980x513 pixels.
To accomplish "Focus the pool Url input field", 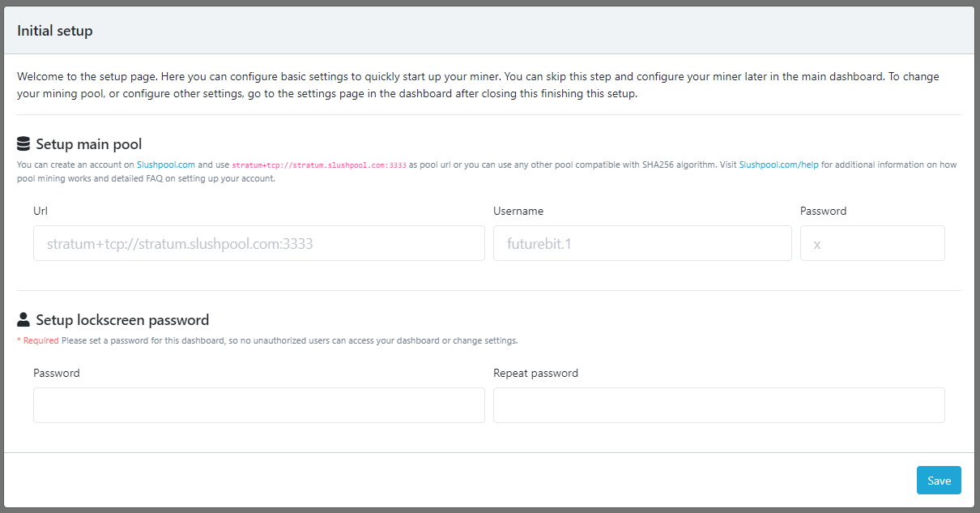I will [259, 243].
